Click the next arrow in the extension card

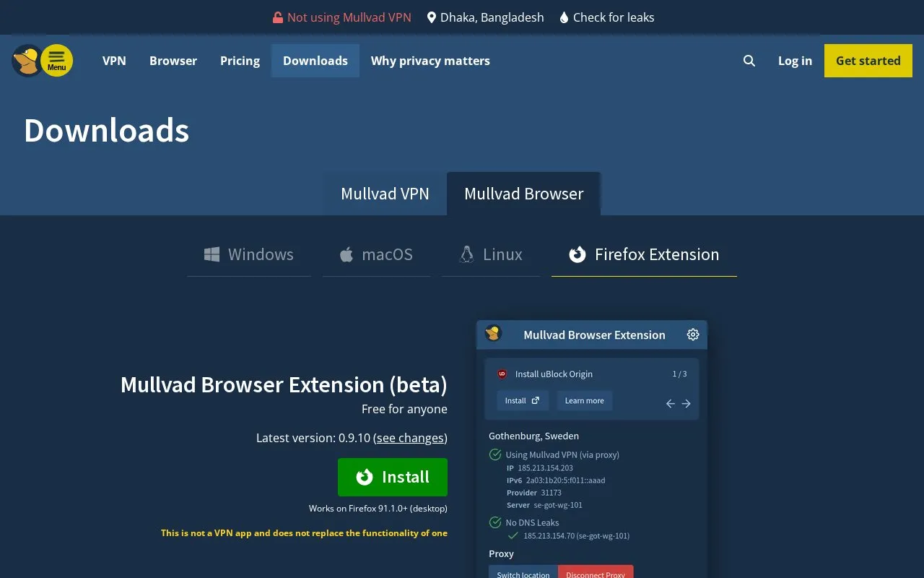click(x=687, y=404)
